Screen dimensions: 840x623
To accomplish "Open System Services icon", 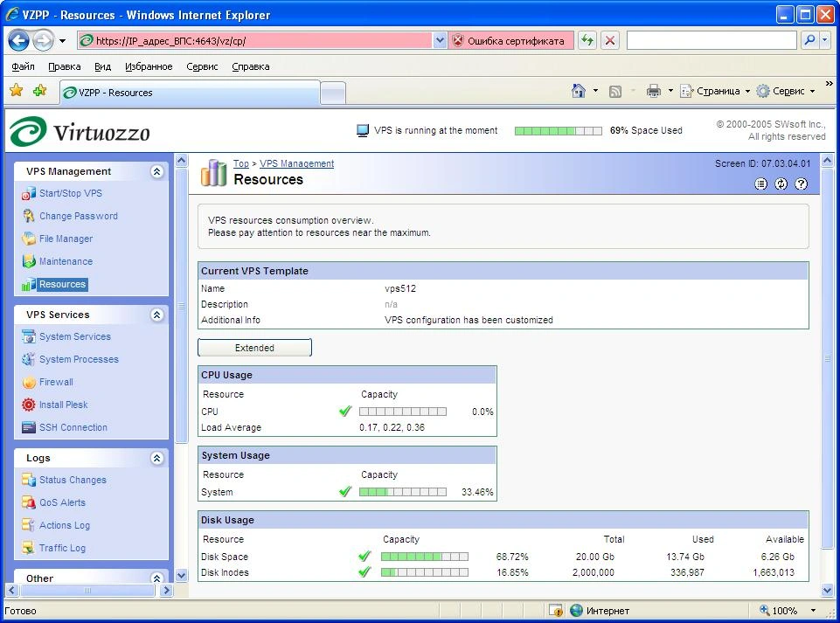I will point(28,336).
